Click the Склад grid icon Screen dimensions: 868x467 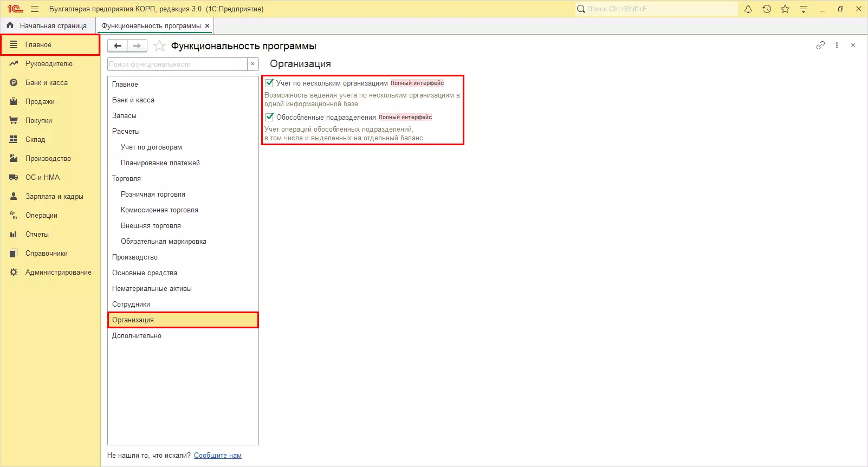14,139
